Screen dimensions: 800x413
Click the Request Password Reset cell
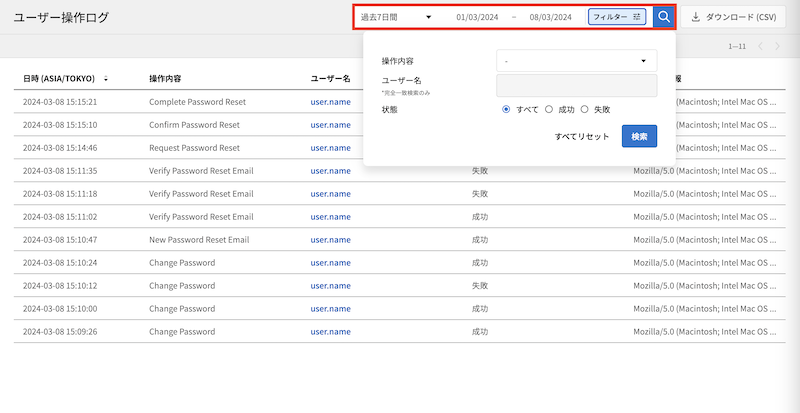(x=194, y=148)
